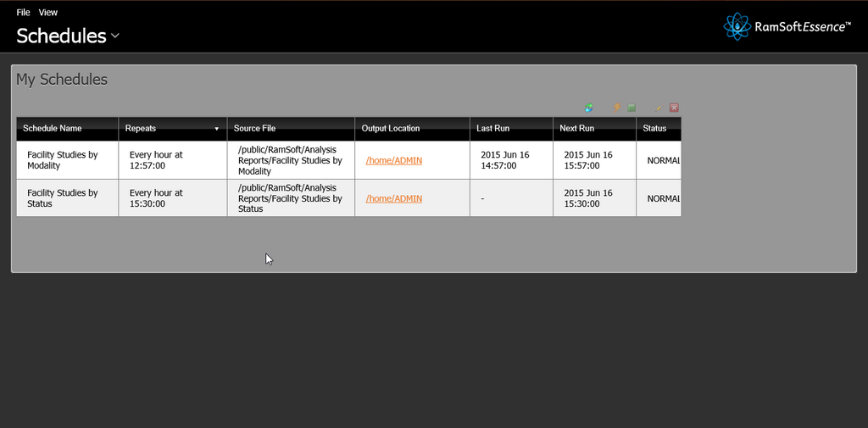The height and width of the screenshot is (428, 868).
Task: Expand the Schedules title dropdown
Action: [115, 36]
